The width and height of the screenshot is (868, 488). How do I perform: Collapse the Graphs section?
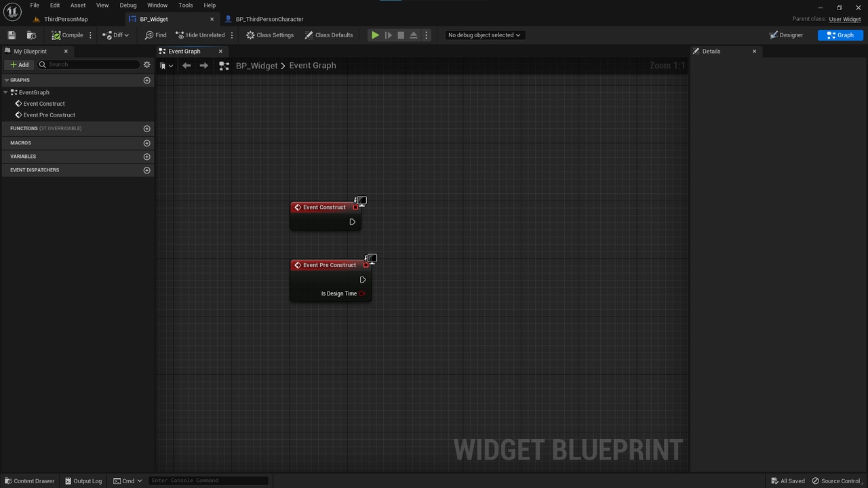point(7,80)
